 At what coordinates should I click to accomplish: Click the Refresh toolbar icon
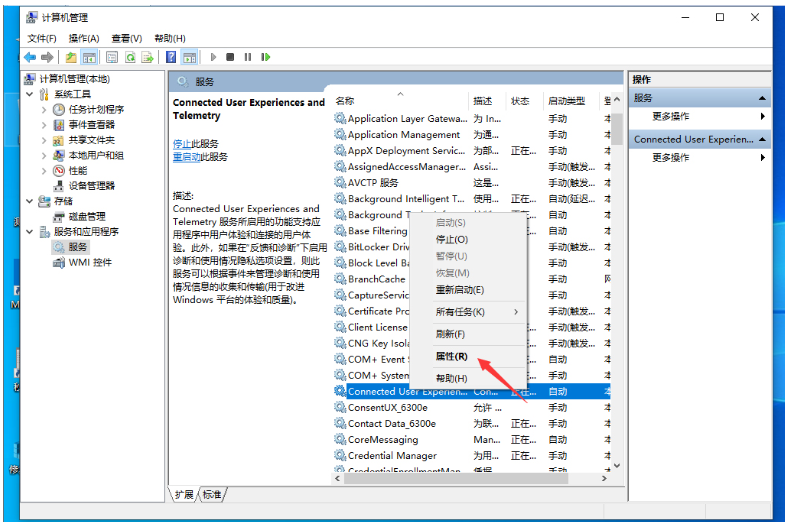tap(130, 57)
